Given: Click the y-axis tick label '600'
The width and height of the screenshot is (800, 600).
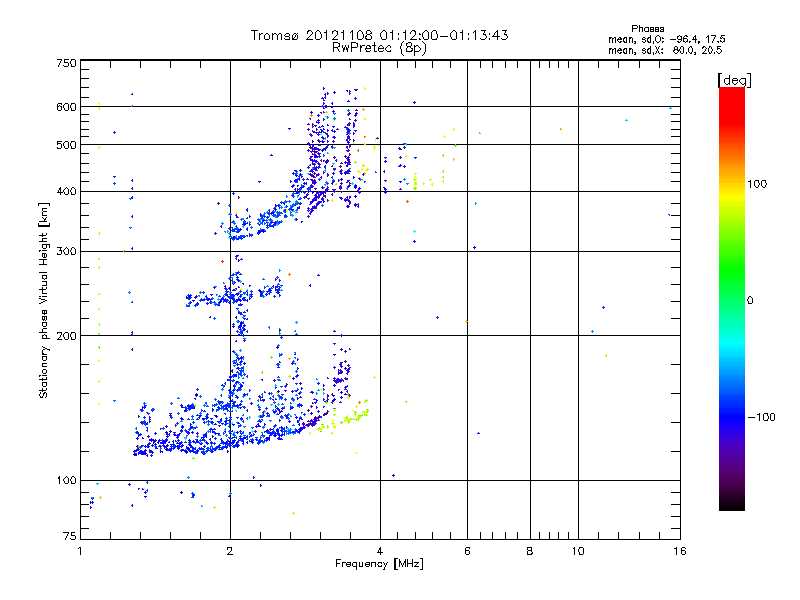Looking at the screenshot, I should coord(66,107).
